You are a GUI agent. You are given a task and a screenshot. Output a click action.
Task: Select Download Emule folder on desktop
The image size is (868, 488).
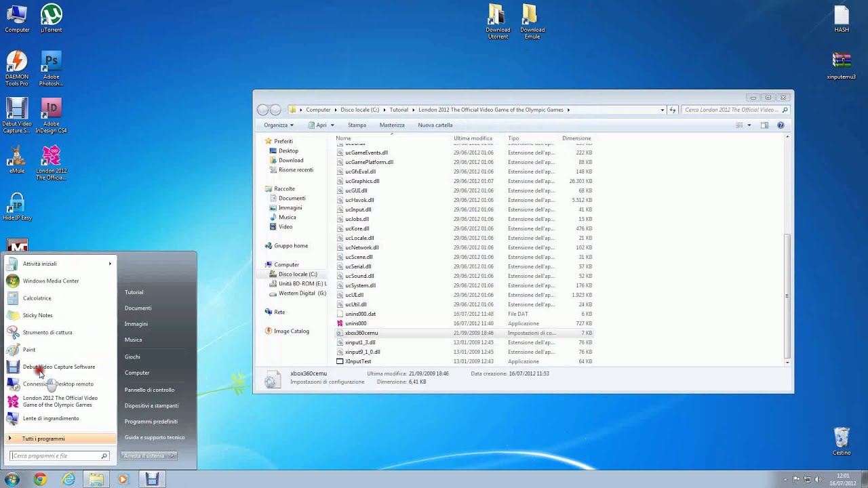point(532,21)
